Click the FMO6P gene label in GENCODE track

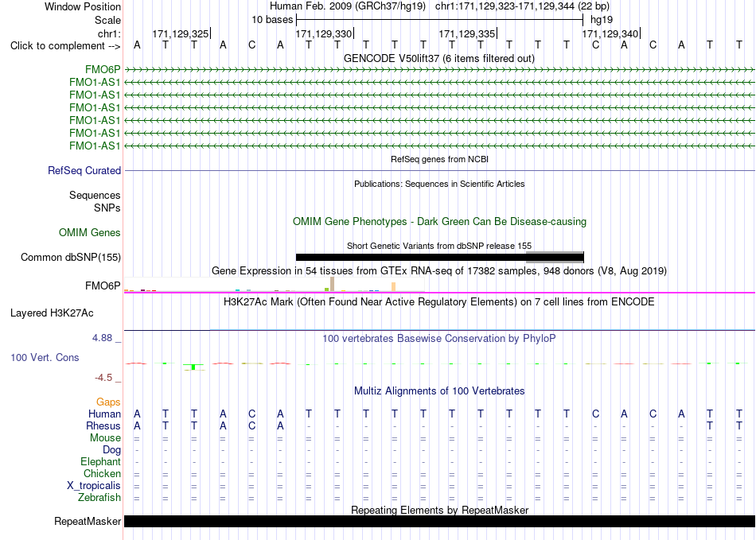103,69
